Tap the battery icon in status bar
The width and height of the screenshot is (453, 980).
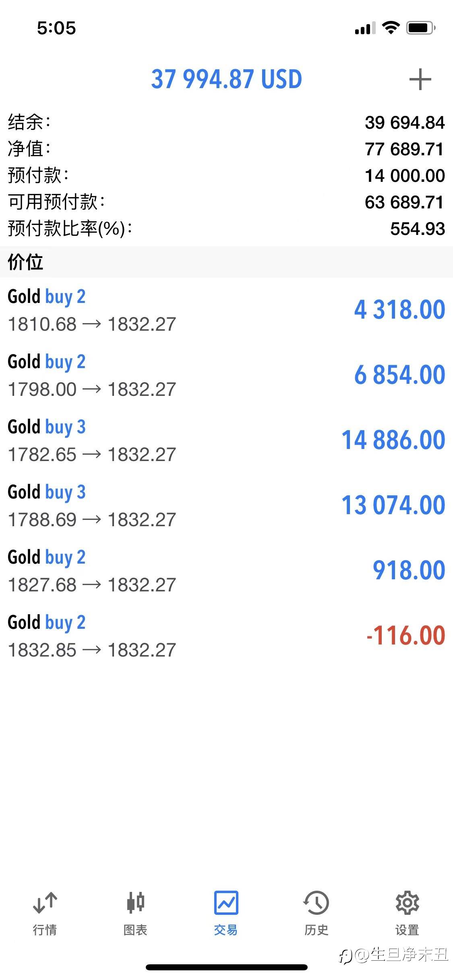[421, 28]
